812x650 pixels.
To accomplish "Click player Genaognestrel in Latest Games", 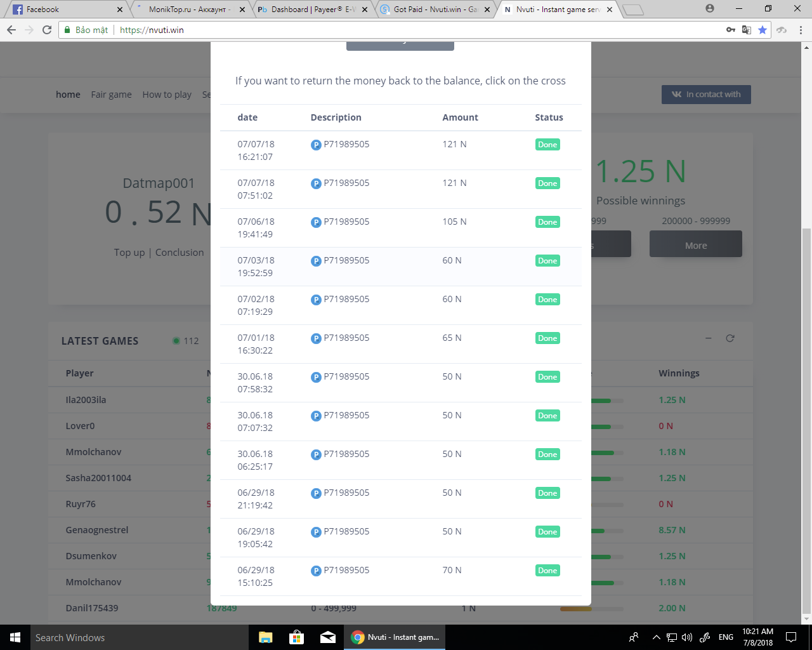I will pyautogui.click(x=97, y=530).
